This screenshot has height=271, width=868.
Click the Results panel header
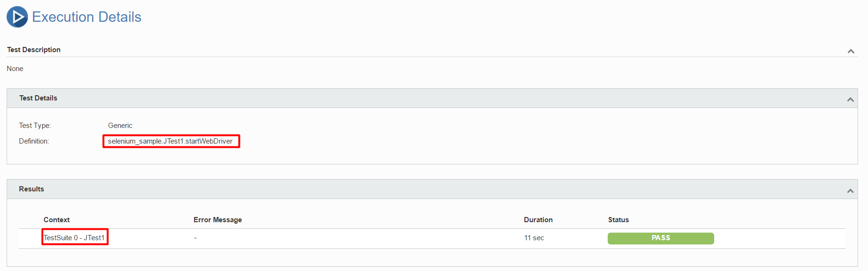[x=432, y=189]
